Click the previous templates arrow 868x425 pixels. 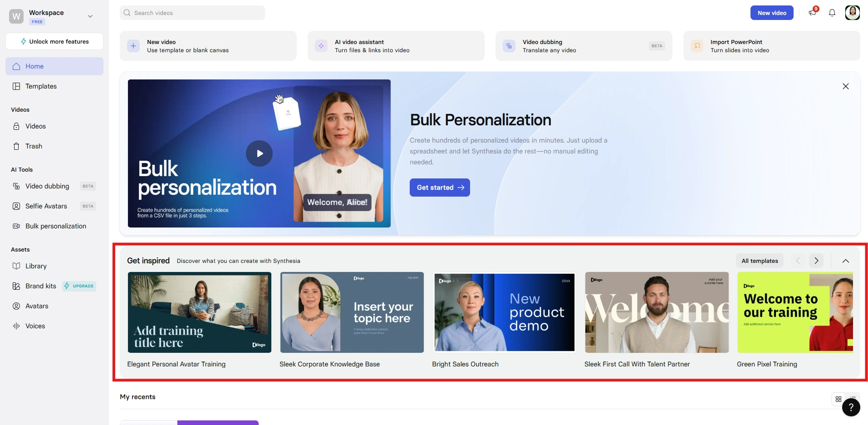[798, 261]
